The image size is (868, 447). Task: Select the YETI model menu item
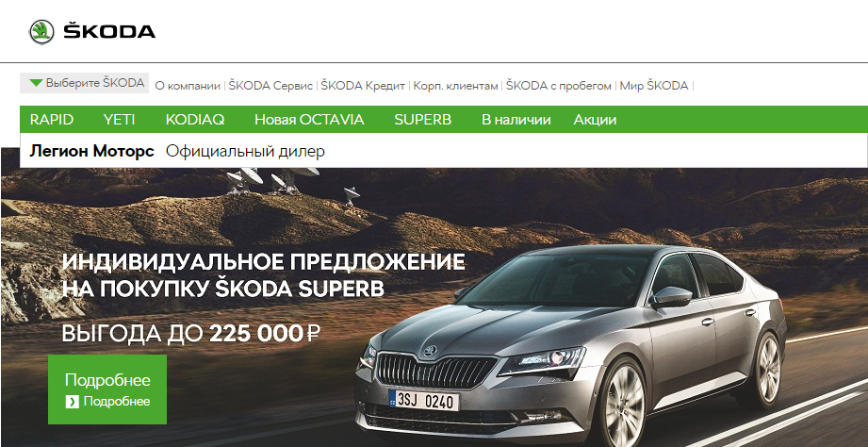119,120
